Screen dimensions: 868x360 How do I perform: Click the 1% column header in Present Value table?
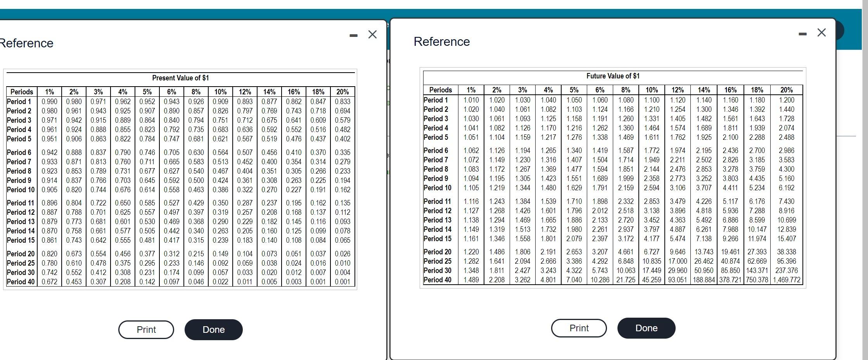[x=49, y=92]
